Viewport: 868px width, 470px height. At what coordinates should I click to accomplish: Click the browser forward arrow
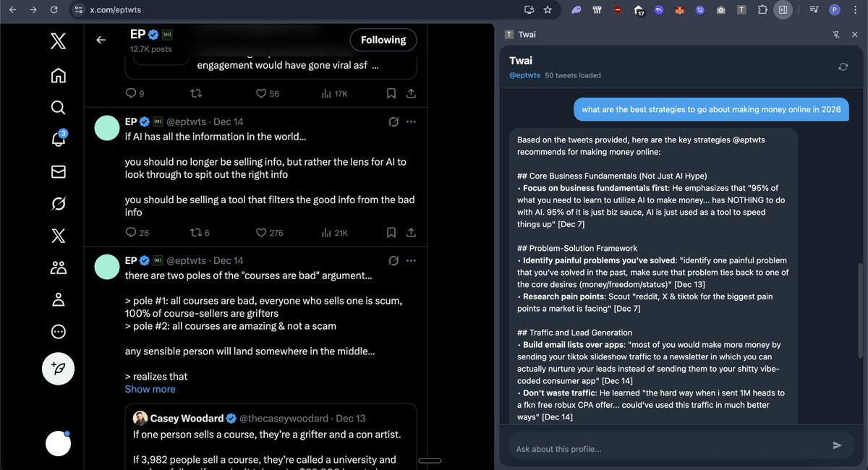[33, 10]
